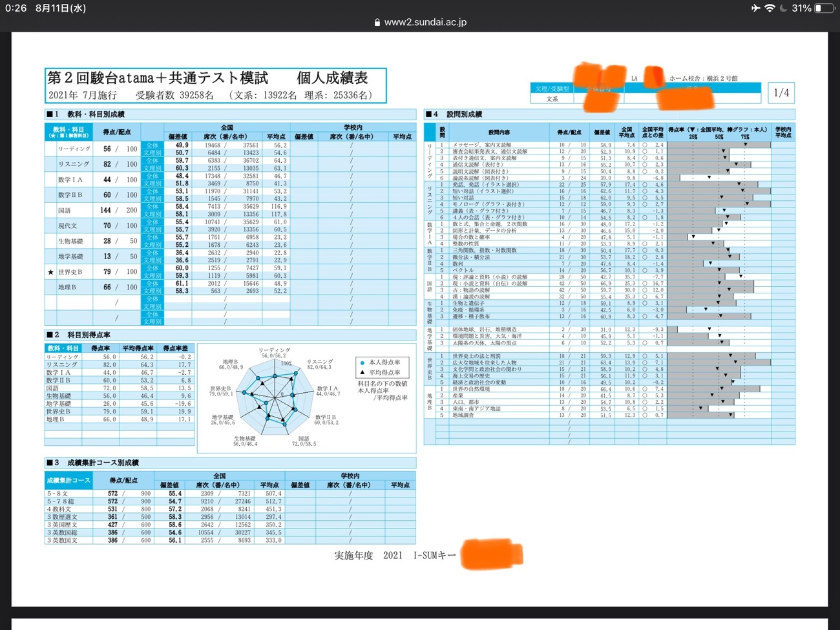Select the heading 個人成績表
This screenshot has height=630, width=840.
[x=332, y=78]
